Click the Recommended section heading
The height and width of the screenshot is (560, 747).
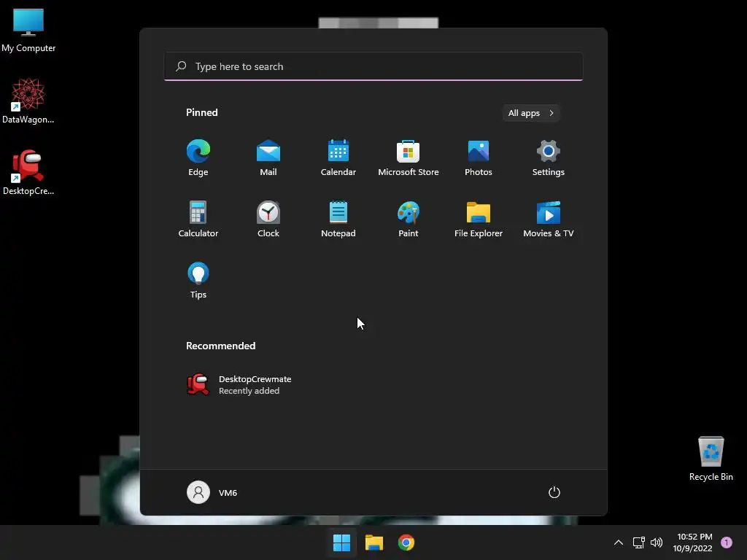point(220,346)
